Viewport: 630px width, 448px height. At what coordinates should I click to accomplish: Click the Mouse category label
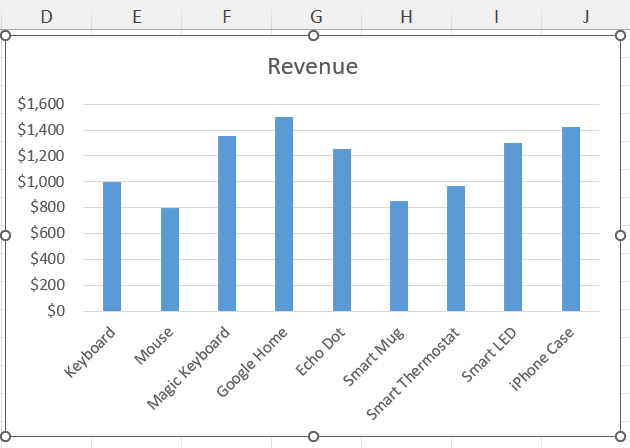tap(154, 346)
